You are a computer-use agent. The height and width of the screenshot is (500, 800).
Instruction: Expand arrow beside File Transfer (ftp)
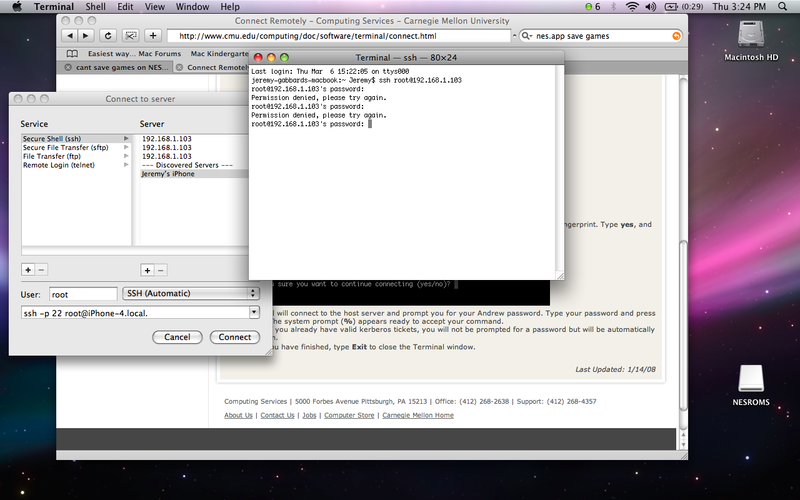click(126, 156)
